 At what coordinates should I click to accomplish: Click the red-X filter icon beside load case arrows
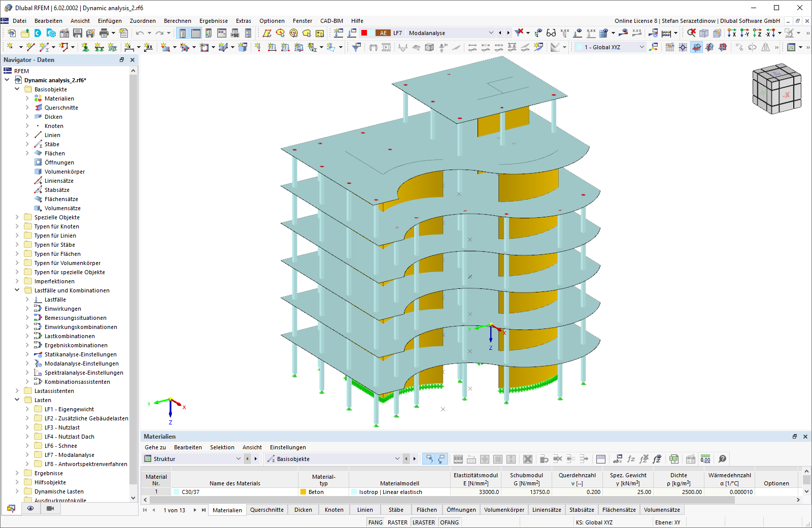point(519,33)
